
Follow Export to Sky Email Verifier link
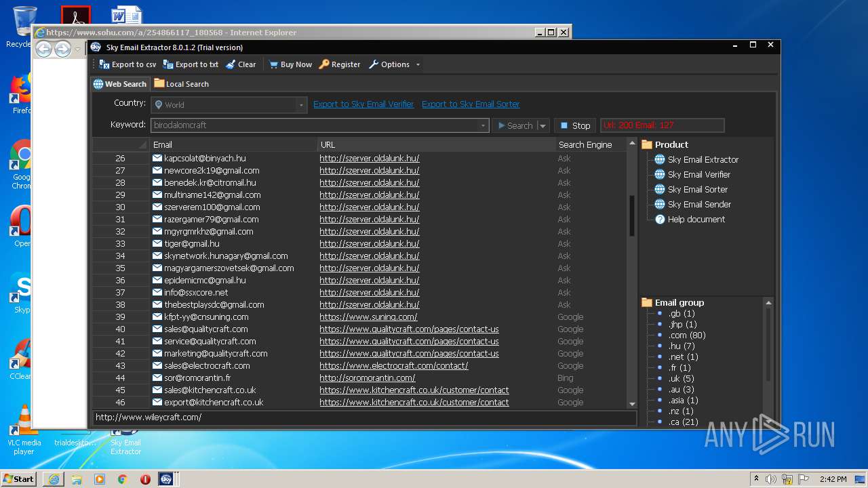point(363,104)
